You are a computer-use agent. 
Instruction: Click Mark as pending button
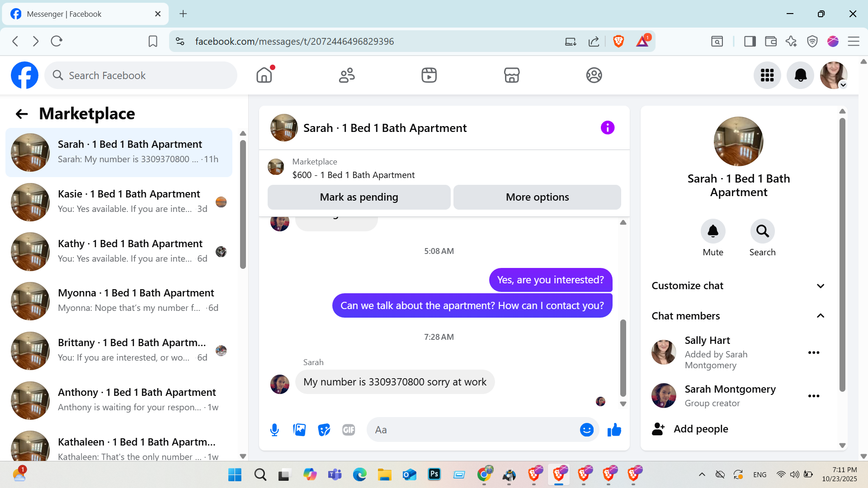(359, 197)
